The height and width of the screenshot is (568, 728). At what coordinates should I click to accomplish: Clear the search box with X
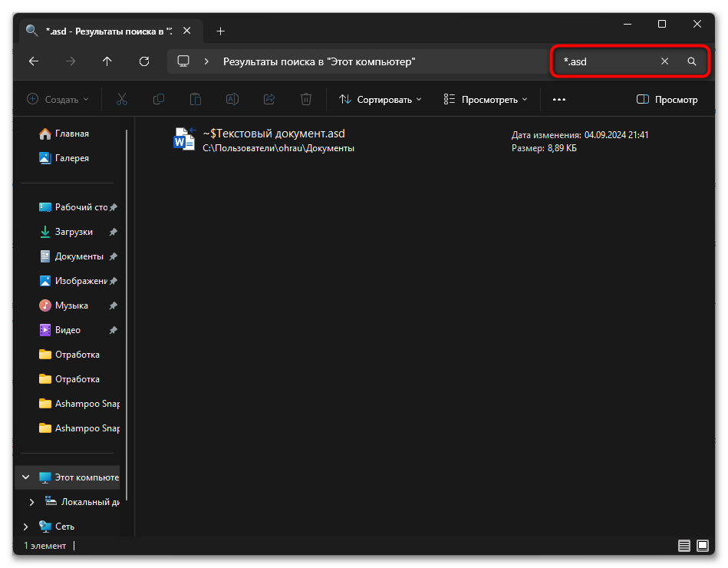click(x=665, y=61)
